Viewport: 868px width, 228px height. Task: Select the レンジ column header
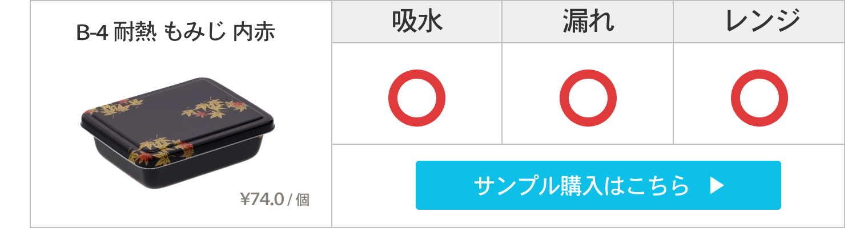(x=759, y=22)
